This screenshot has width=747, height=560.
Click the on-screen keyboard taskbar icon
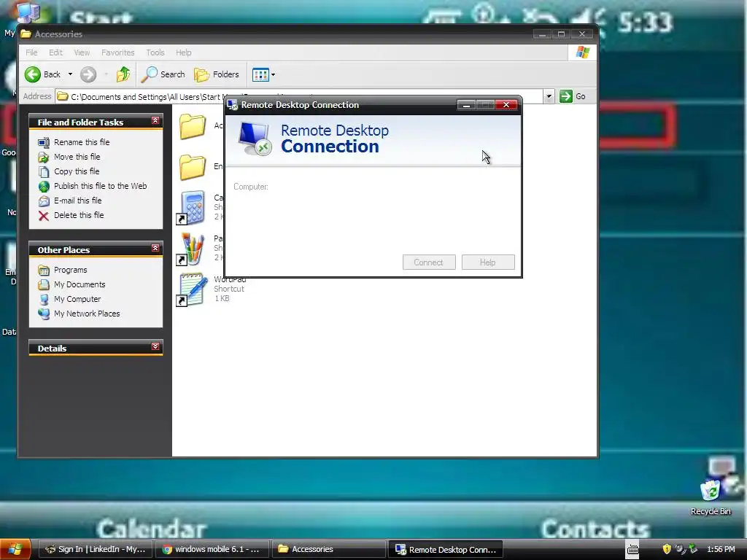point(632,550)
